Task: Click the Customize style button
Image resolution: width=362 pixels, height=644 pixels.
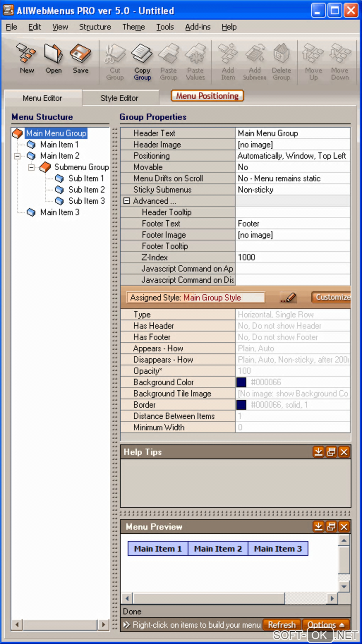Action: coord(331,297)
